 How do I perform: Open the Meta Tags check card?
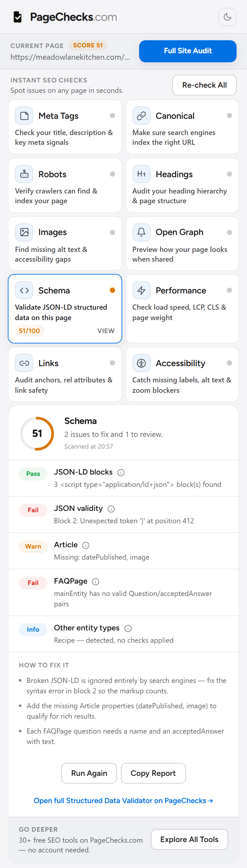[x=65, y=127]
